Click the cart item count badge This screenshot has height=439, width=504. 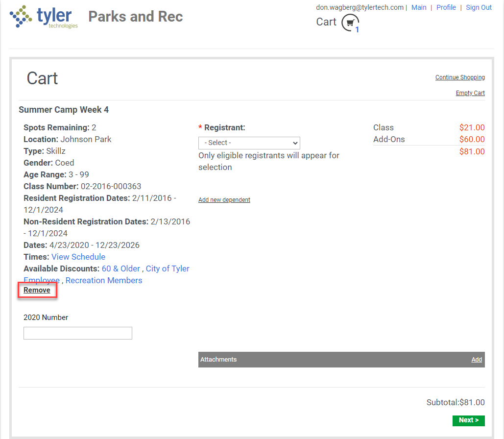click(357, 30)
